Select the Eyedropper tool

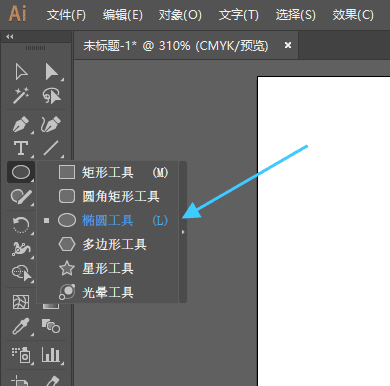pos(21,326)
